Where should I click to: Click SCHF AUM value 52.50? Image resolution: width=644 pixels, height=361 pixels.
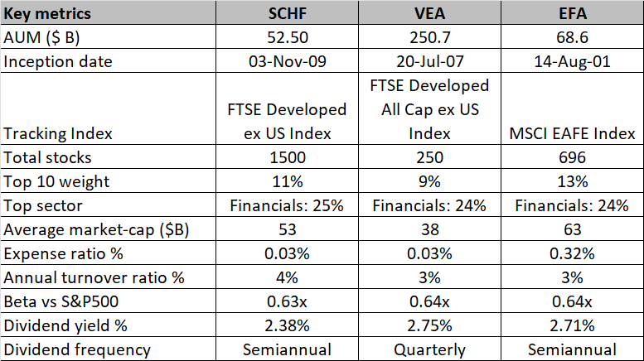click(284, 38)
